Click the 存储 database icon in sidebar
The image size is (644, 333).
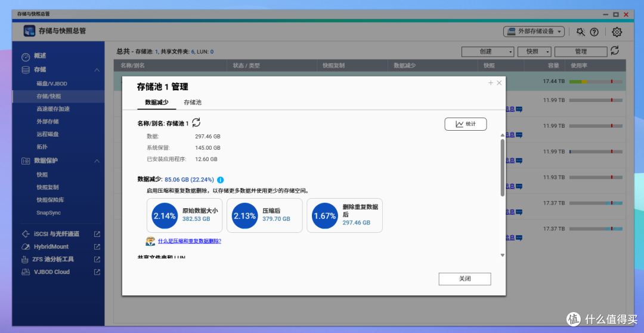26,70
